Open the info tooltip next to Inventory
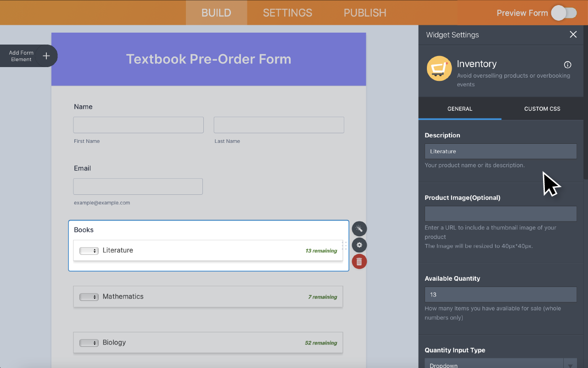 point(567,64)
